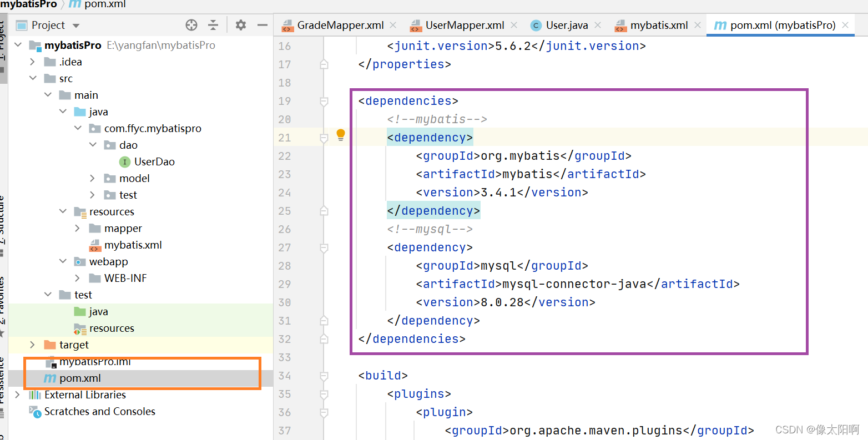Fold the plugin block at line 36
Viewport: 868px width, 440px height.
click(x=324, y=412)
